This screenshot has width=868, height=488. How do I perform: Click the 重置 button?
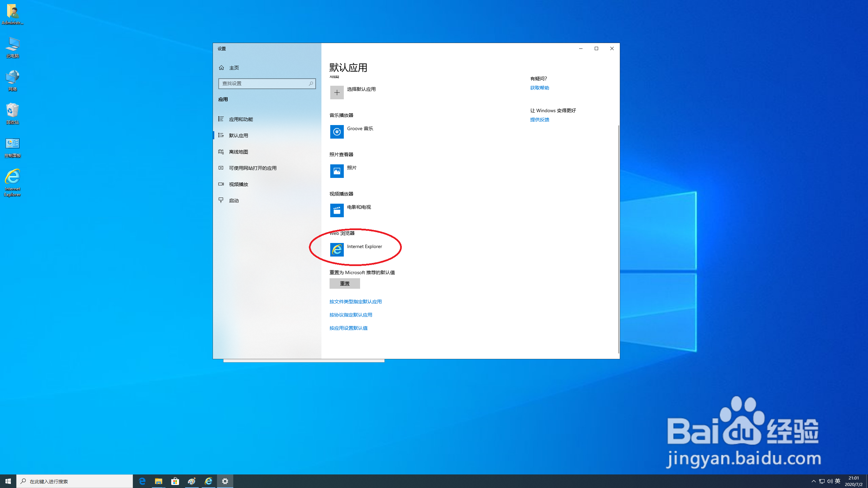(x=344, y=283)
